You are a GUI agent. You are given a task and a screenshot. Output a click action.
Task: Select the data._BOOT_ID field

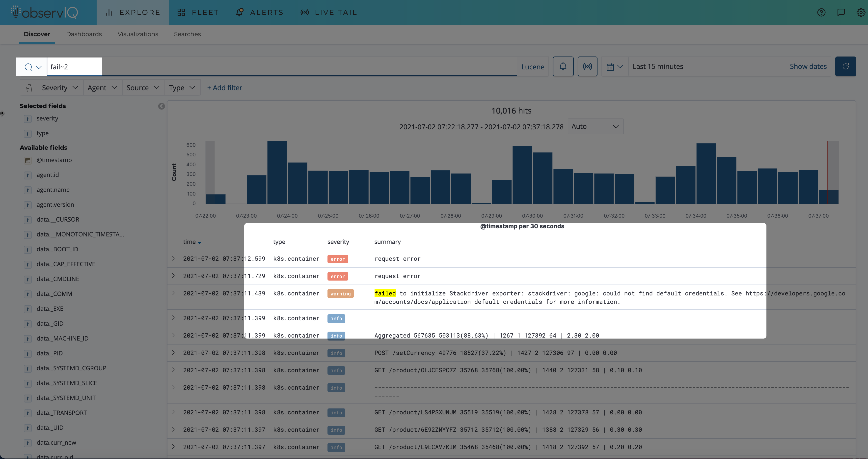pos(57,249)
